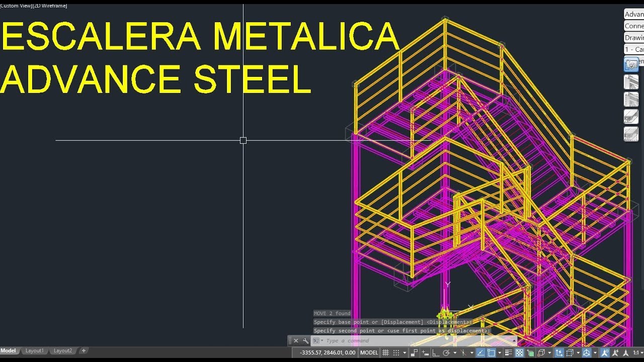This screenshot has width=644, height=362.
Task: Toggle selection filtering icon
Action: 570,352
